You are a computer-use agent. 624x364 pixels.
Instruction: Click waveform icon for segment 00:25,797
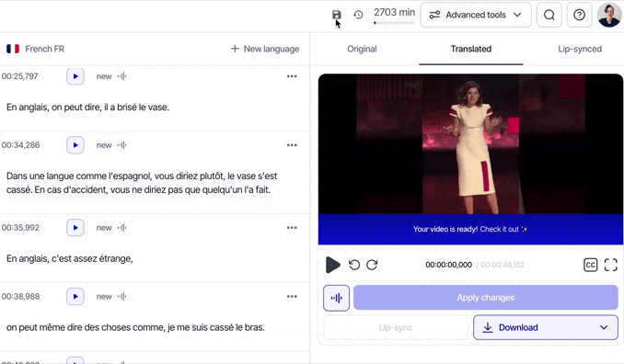pyautogui.click(x=121, y=76)
